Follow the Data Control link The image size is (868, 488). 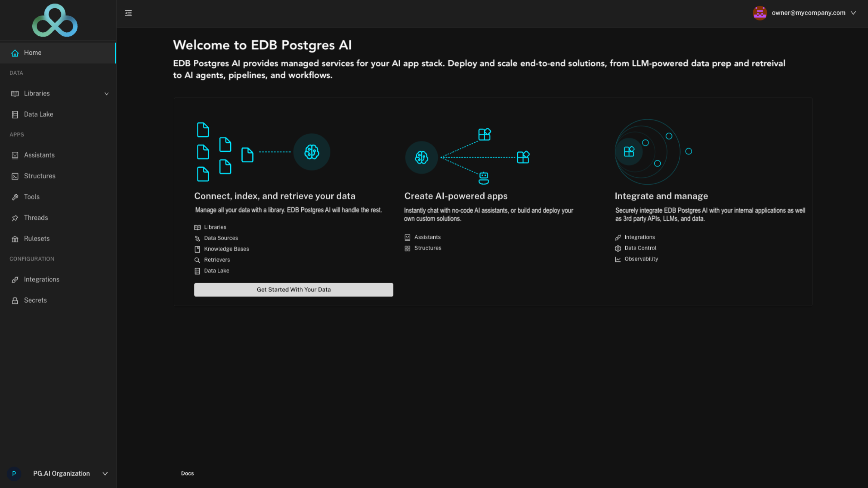coord(640,248)
